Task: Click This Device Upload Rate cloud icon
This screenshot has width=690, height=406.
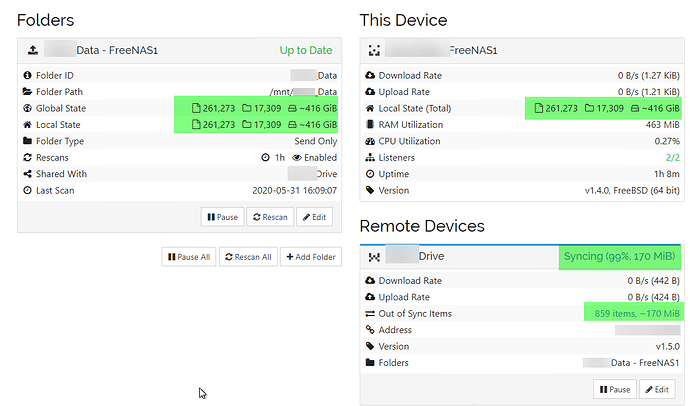Action: [x=370, y=91]
